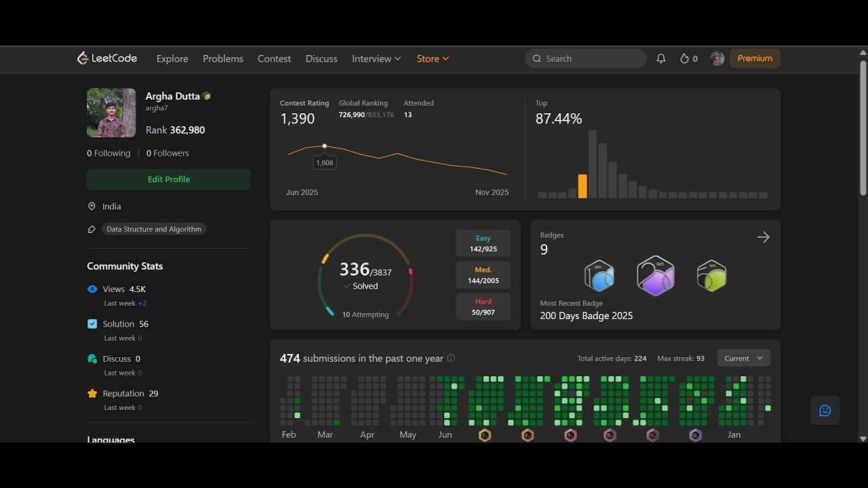Click the Edit Profile button
The image size is (868, 488).
(169, 179)
